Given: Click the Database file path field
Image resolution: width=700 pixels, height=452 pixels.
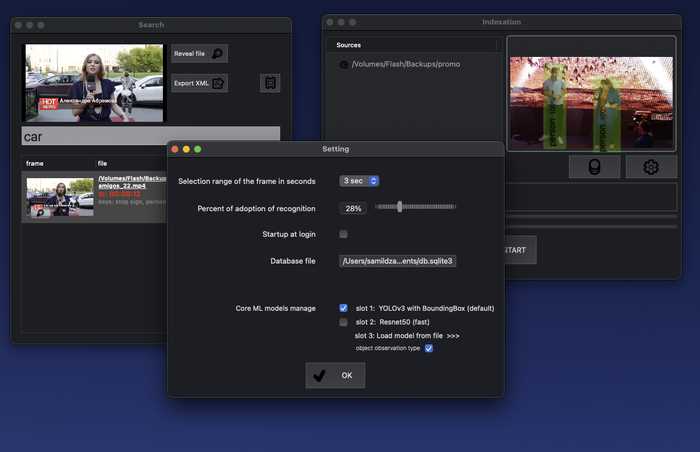Looking at the screenshot, I should tap(397, 261).
